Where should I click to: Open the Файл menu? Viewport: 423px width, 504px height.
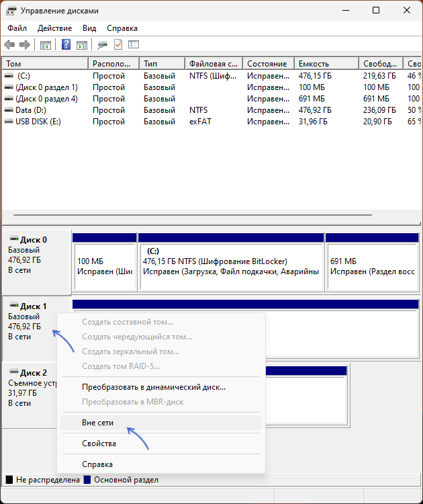point(17,28)
